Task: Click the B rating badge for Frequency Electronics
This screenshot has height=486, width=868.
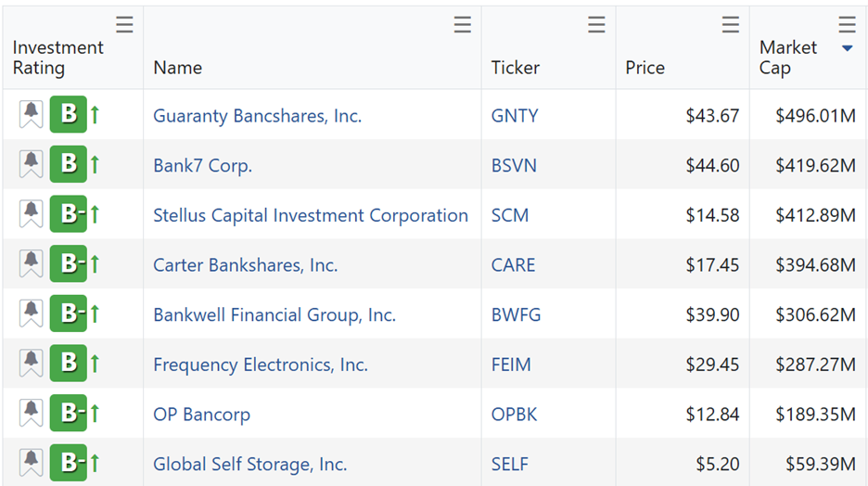Action: [x=69, y=364]
